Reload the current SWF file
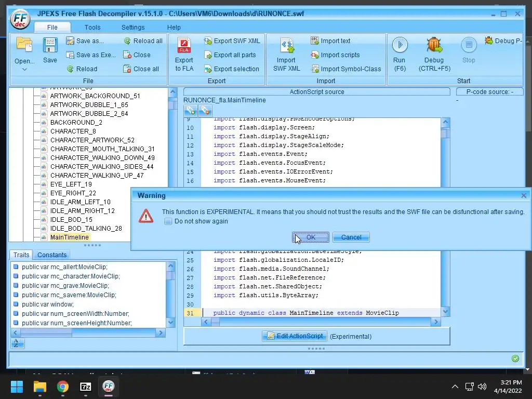Image resolution: width=532 pixels, height=399 pixels. 82,69
